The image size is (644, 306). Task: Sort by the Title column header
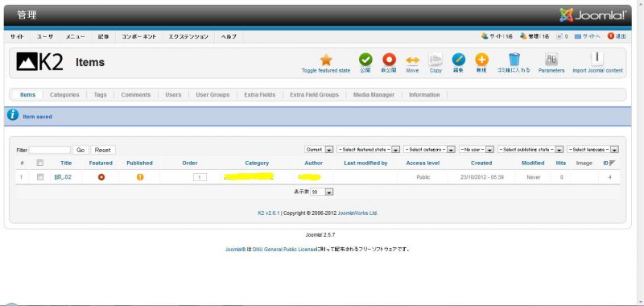tap(66, 163)
